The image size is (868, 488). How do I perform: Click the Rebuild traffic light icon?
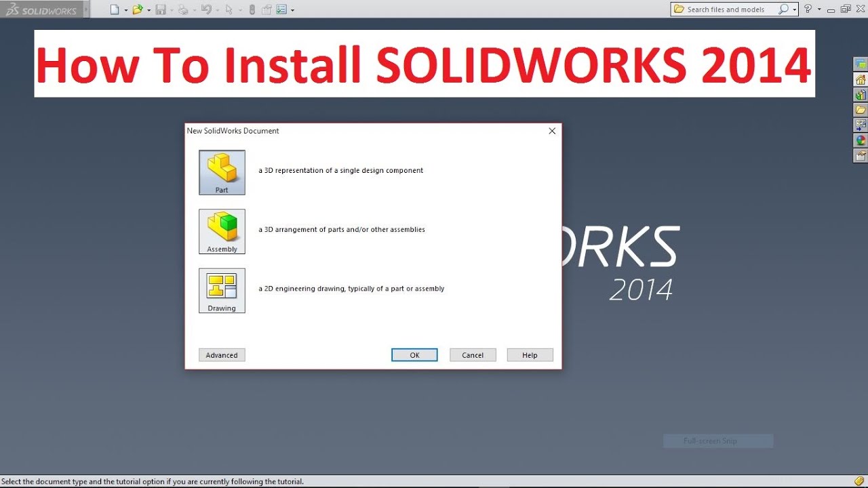pos(252,9)
